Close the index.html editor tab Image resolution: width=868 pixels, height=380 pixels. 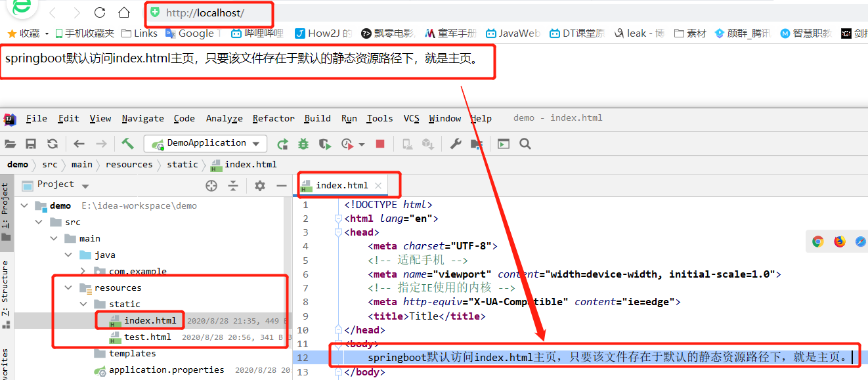point(378,186)
